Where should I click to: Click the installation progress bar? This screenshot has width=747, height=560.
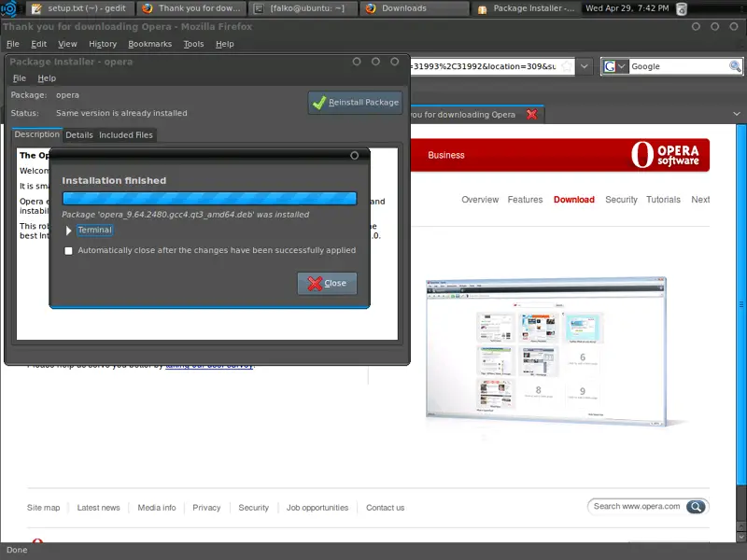[209, 199]
